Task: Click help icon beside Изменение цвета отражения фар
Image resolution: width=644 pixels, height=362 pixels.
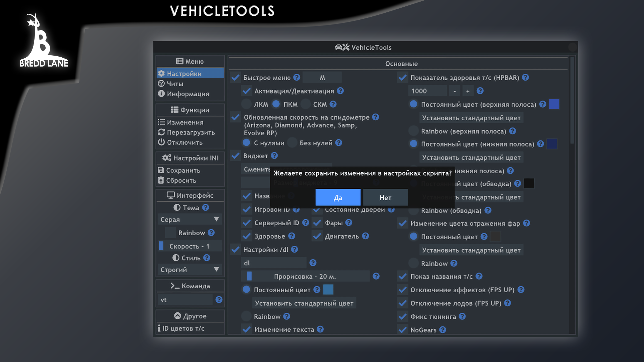Action: click(x=526, y=223)
